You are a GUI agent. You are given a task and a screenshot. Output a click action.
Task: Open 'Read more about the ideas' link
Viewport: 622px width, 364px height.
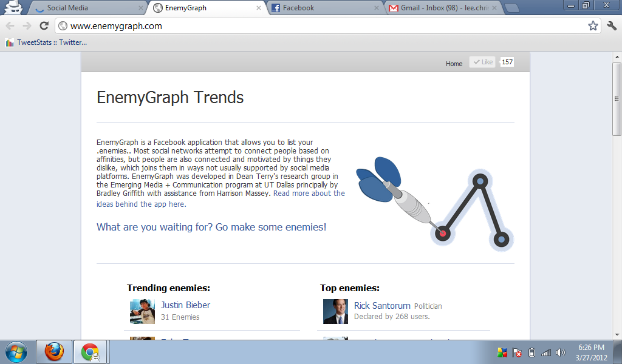click(x=220, y=199)
